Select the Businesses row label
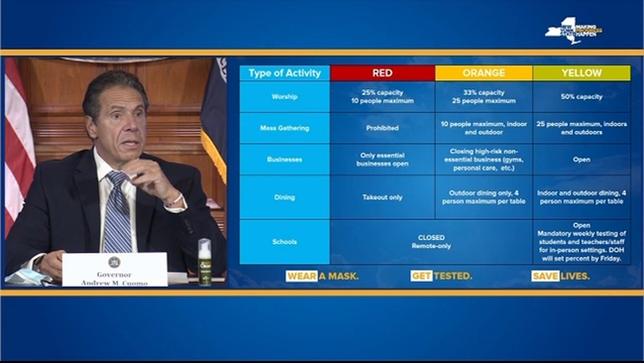The width and height of the screenshot is (644, 363). [x=284, y=160]
